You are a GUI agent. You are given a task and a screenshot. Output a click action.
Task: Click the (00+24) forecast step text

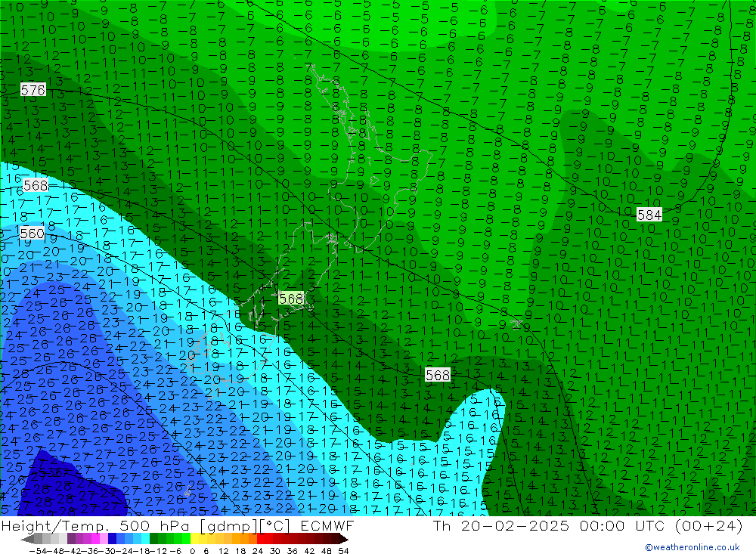tap(709, 525)
